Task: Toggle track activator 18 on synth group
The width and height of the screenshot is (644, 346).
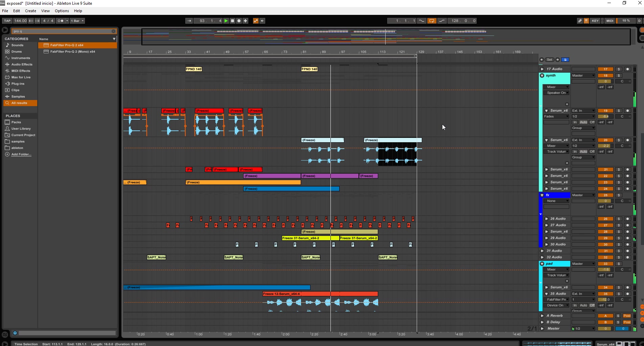Action: [x=605, y=76]
